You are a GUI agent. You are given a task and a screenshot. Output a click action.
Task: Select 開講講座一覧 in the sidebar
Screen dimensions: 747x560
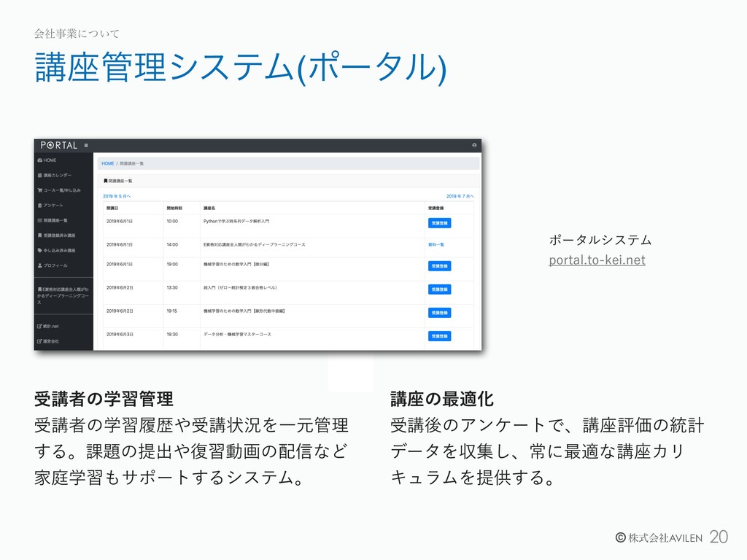click(53, 220)
